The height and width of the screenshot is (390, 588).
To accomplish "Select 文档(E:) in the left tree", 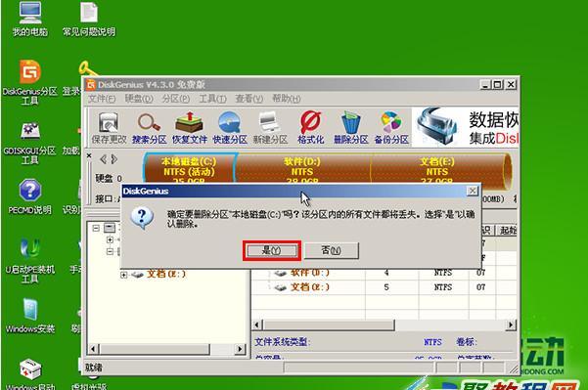I will (x=166, y=274).
